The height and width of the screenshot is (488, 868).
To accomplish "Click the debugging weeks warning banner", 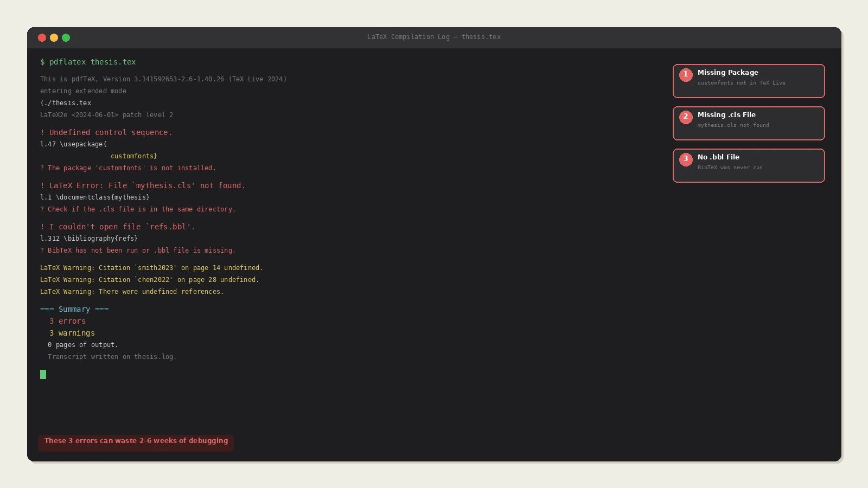I will [x=136, y=441].
